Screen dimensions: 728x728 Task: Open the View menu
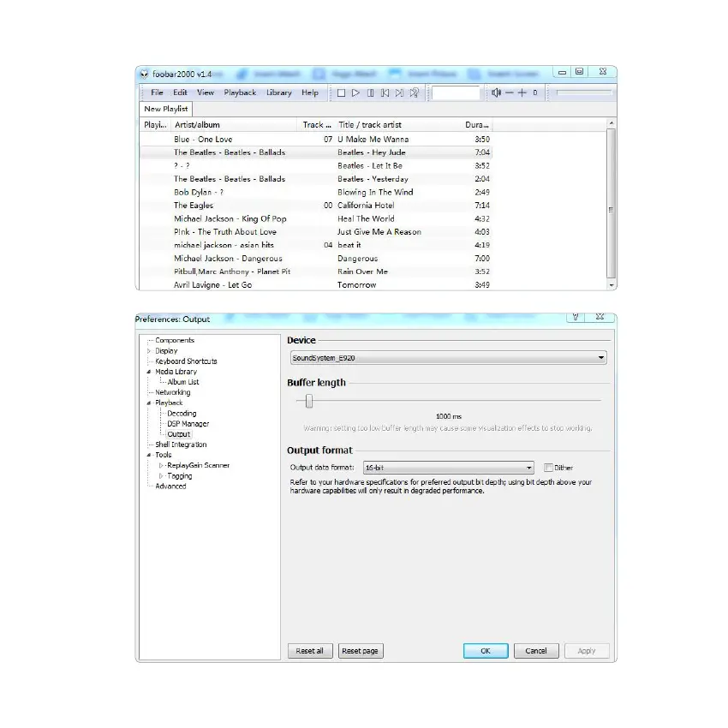pyautogui.click(x=206, y=92)
